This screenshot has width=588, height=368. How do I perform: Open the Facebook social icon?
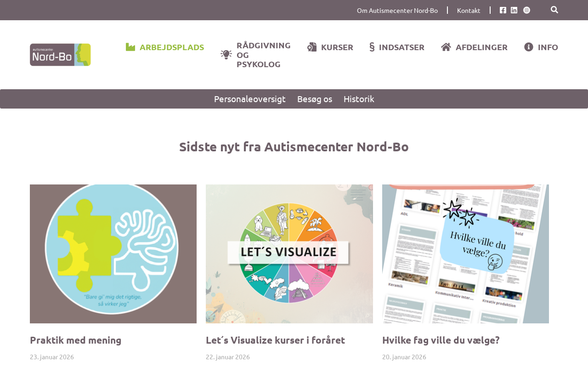(x=503, y=10)
